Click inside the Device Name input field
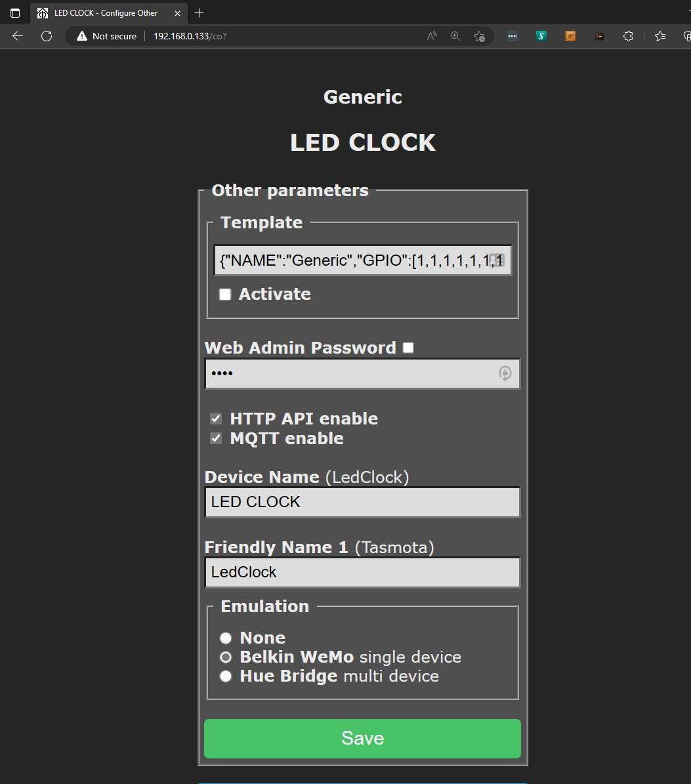 (x=362, y=502)
